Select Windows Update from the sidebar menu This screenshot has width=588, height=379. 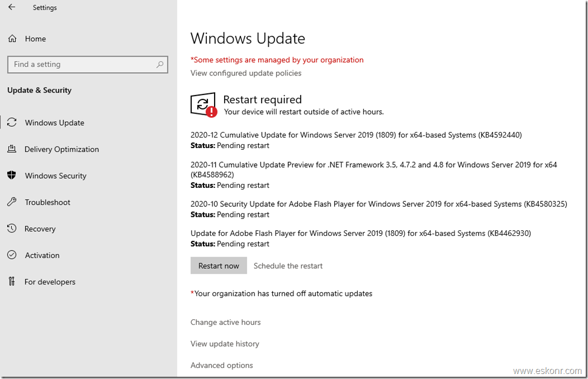tap(54, 122)
